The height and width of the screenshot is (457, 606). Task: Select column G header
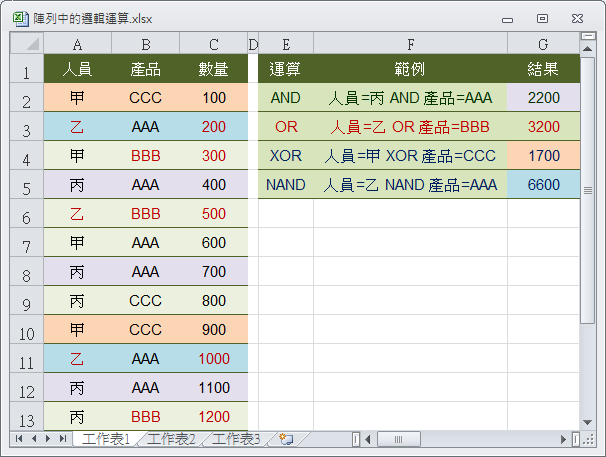click(543, 44)
